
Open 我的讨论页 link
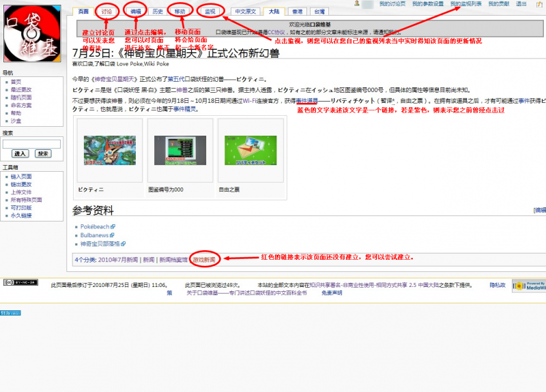(392, 4)
